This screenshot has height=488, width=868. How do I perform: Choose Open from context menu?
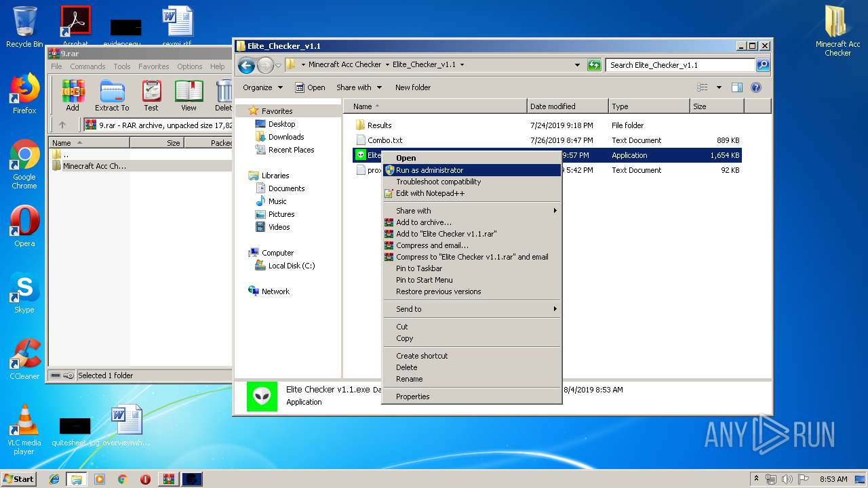pyautogui.click(x=472, y=158)
